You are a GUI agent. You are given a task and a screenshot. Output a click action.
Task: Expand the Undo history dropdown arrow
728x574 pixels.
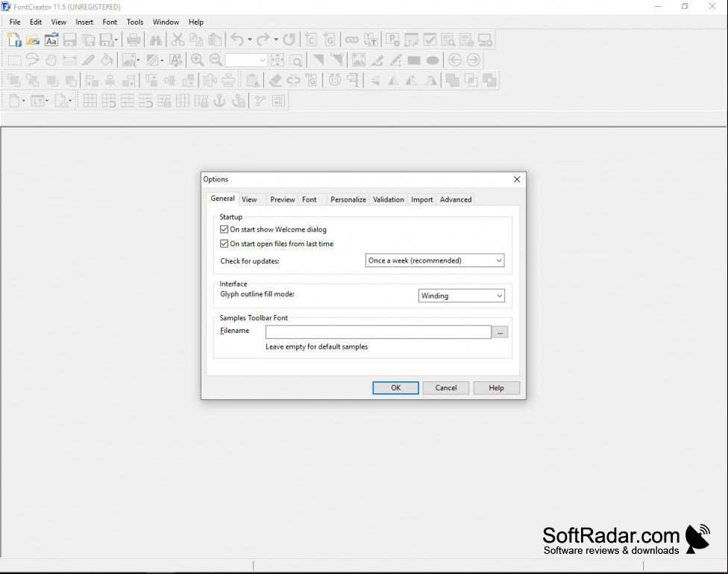point(250,40)
